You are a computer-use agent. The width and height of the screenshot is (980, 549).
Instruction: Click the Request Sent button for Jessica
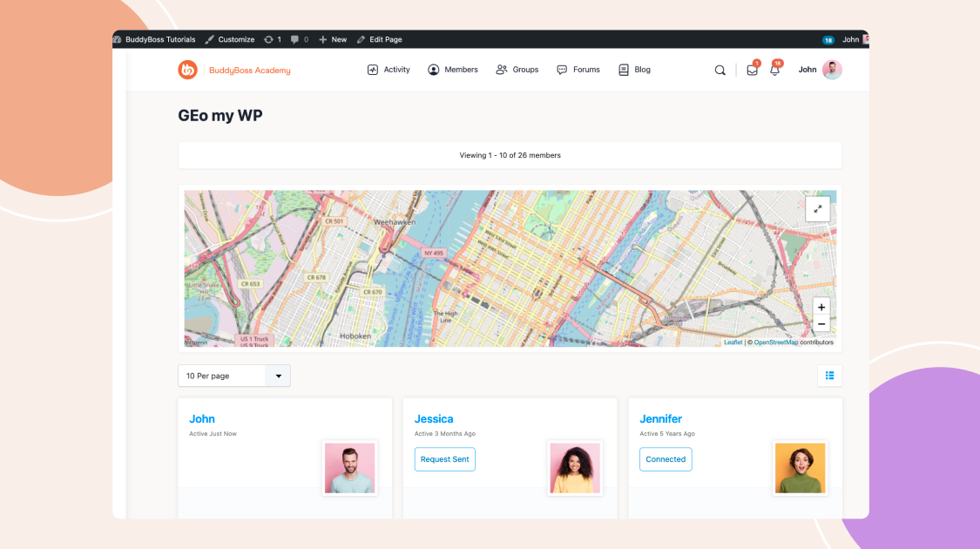tap(445, 459)
